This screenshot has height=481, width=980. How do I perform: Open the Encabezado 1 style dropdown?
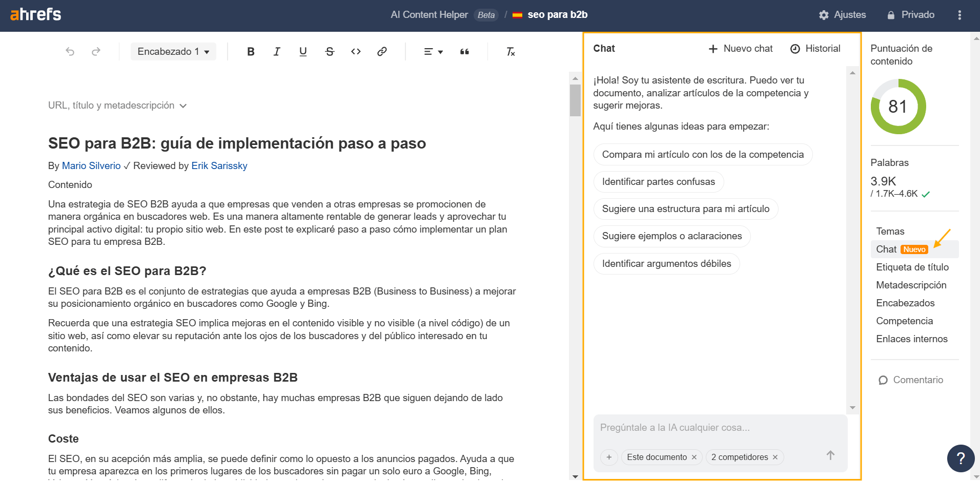173,52
